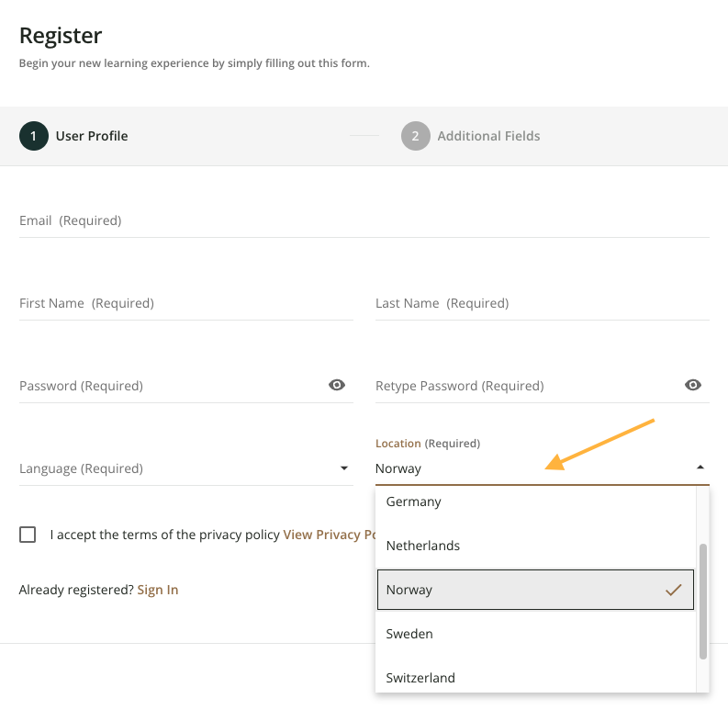This screenshot has width=728, height=710.
Task: Select Germany from the location list
Action: 414,502
